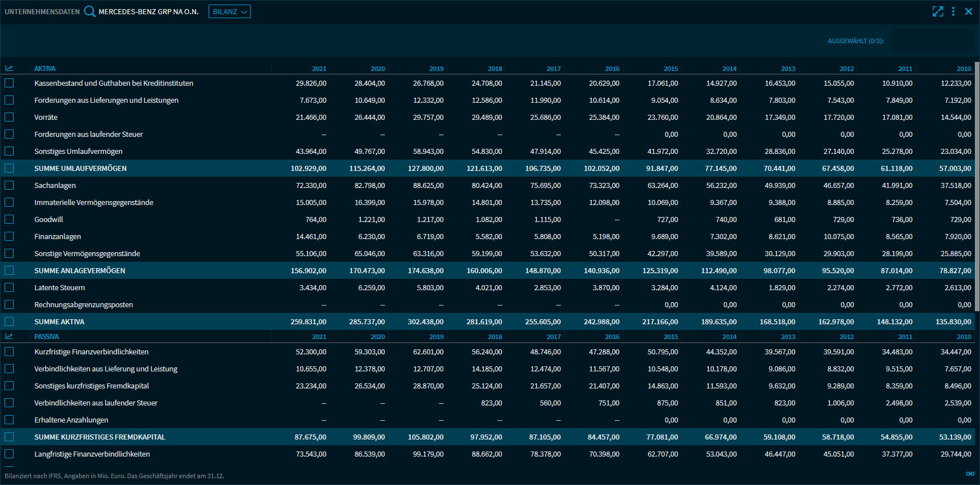Click the AKTIVA section header
The height and width of the screenshot is (485, 980).
click(x=45, y=69)
